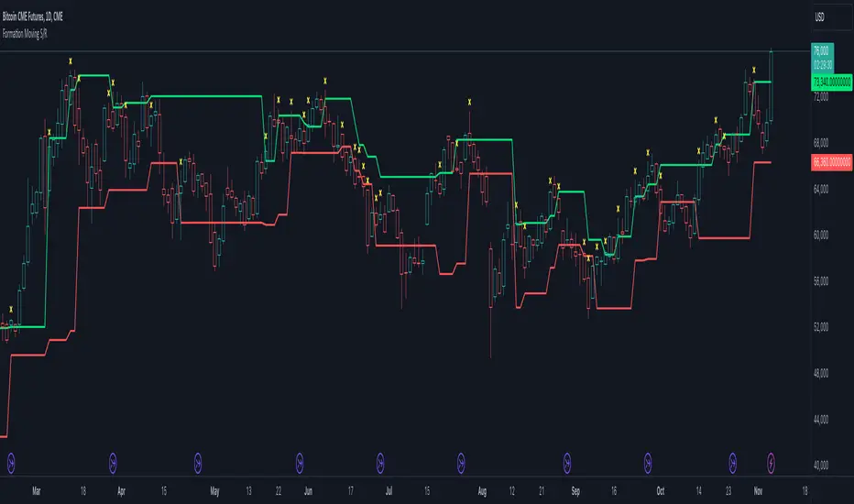Open the event marker before October

[648, 463]
